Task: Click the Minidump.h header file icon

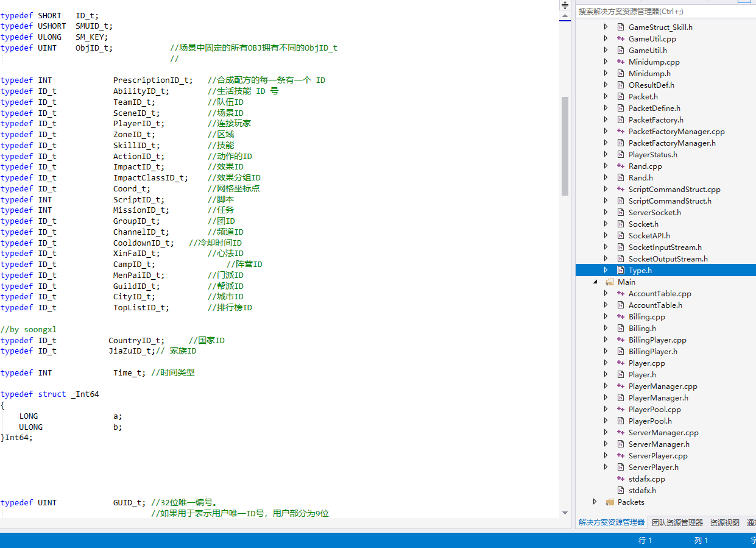Action: click(x=621, y=73)
